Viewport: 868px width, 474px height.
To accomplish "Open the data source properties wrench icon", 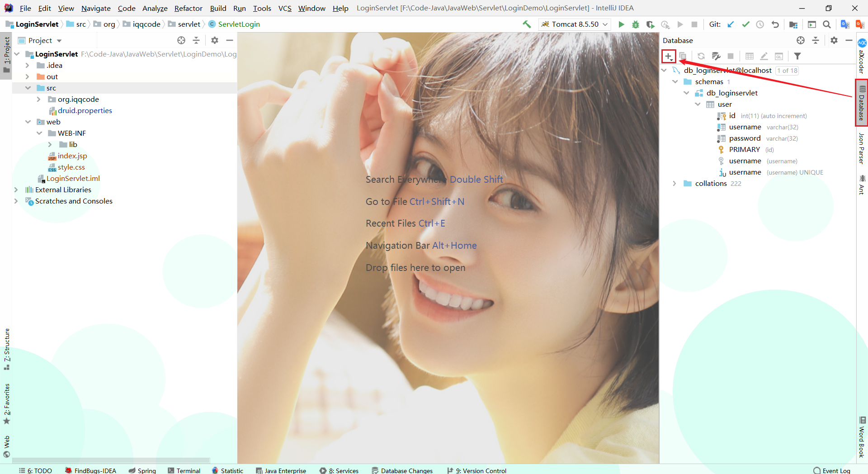I will [x=716, y=56].
